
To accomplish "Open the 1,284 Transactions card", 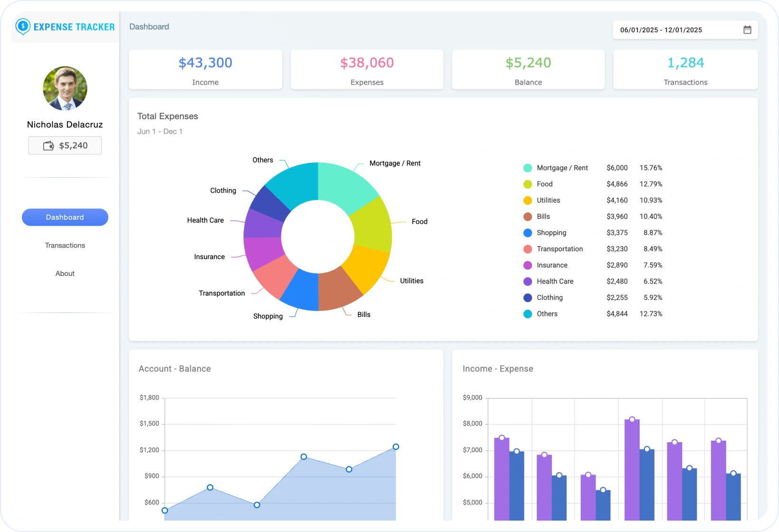I will (685, 70).
